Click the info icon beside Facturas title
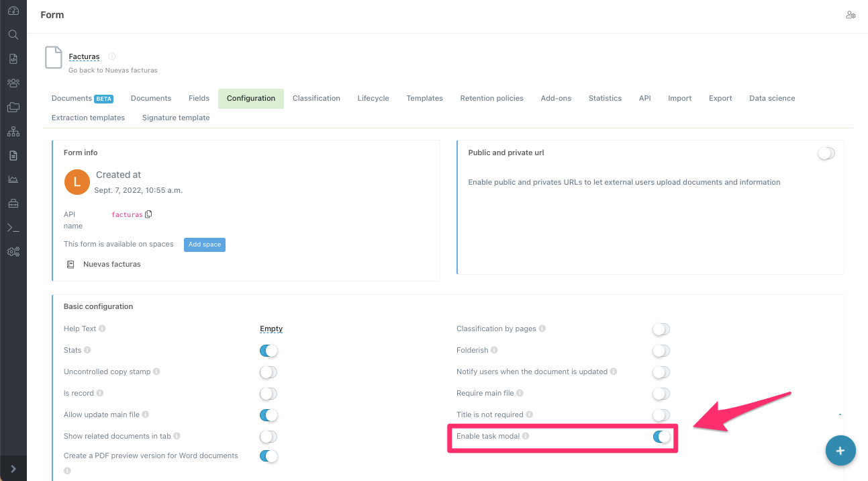 click(x=112, y=56)
